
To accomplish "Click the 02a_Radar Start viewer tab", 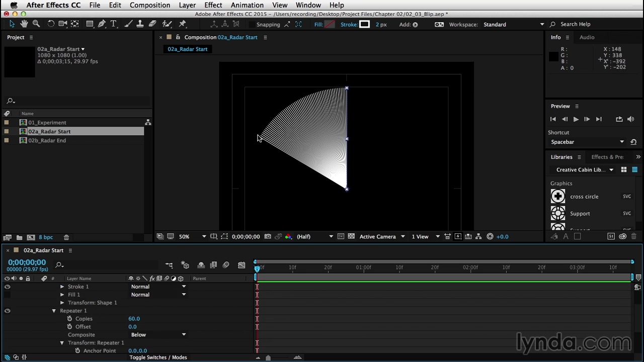I will [187, 49].
